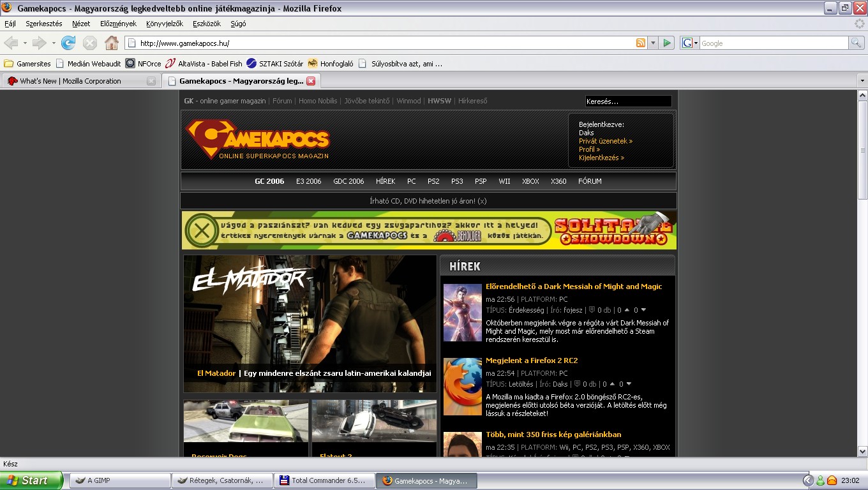Click the scrollbar up arrow
Screen dimensions: 868x490
pyautogui.click(x=862, y=96)
